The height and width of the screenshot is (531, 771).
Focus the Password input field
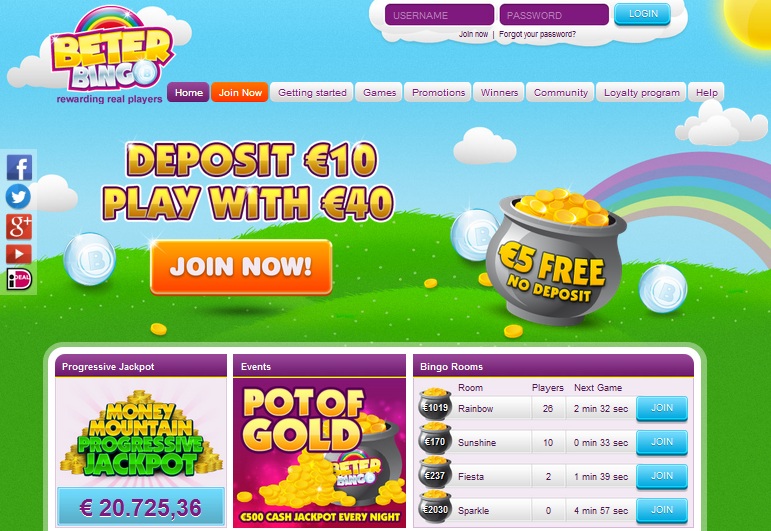(x=554, y=15)
